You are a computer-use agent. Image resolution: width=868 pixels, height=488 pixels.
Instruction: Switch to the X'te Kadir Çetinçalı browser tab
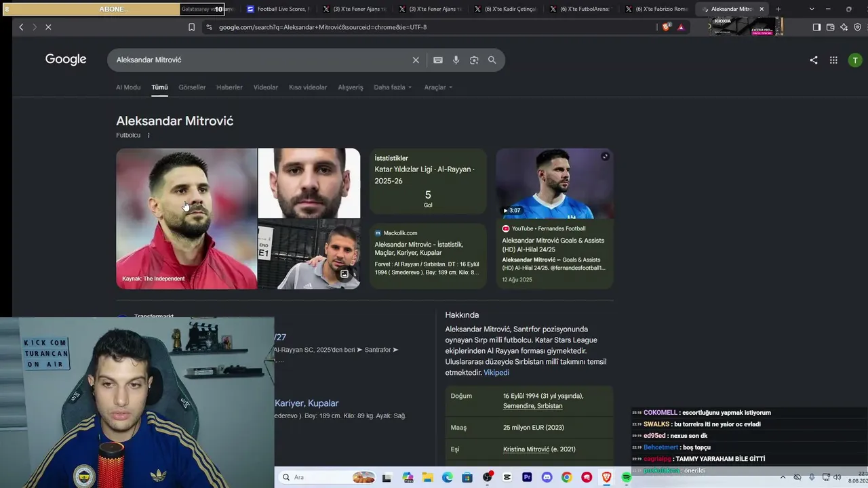click(505, 9)
